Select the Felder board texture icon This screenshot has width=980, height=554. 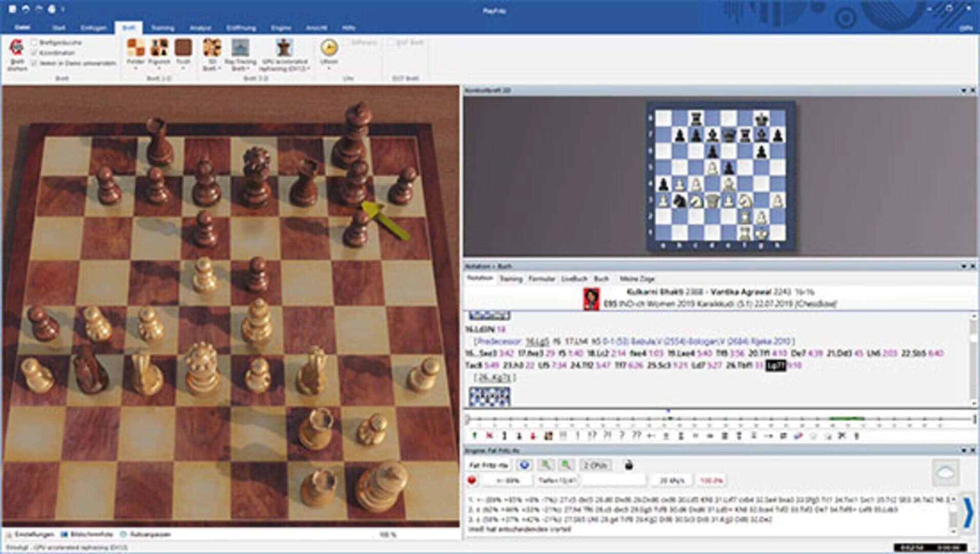135,49
